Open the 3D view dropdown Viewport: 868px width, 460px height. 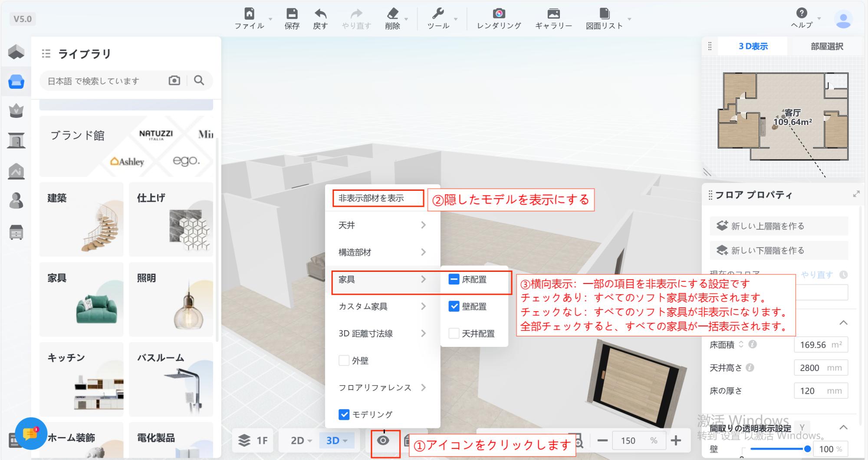[x=337, y=440]
